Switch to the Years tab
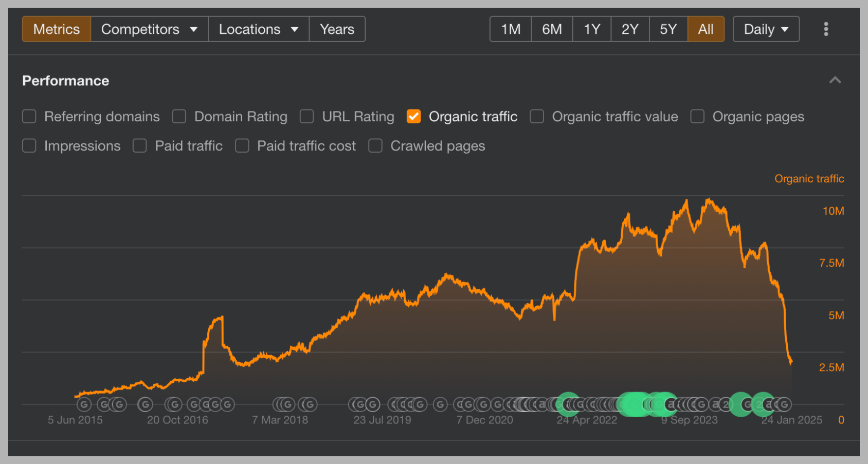The width and height of the screenshot is (868, 464). (x=337, y=29)
